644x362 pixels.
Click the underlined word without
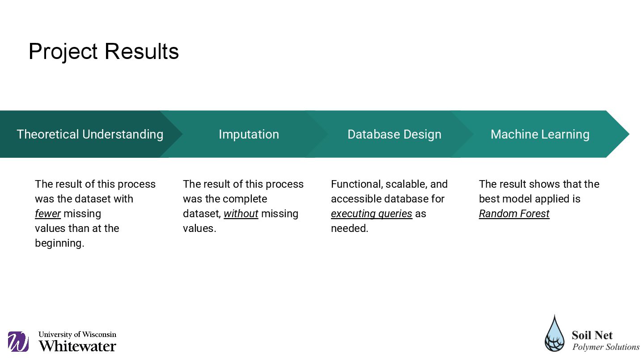point(241,214)
